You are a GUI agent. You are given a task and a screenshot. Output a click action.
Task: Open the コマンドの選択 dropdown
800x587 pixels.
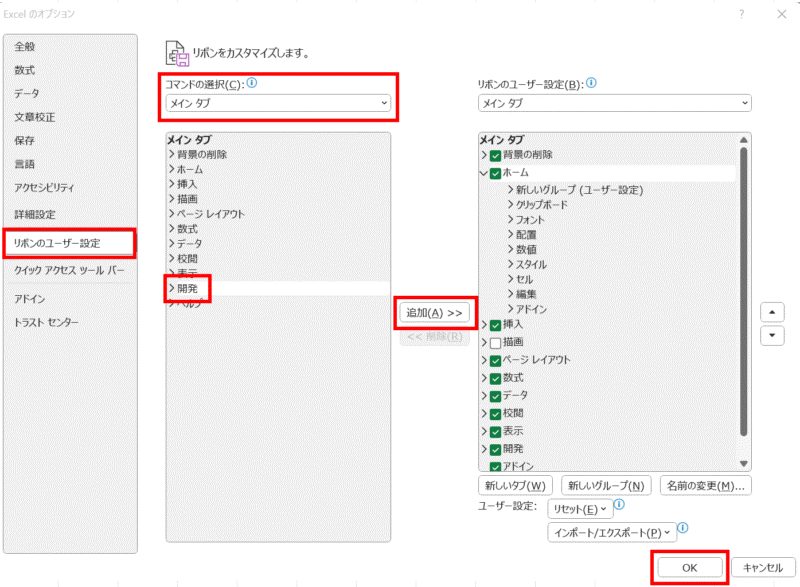click(x=278, y=103)
